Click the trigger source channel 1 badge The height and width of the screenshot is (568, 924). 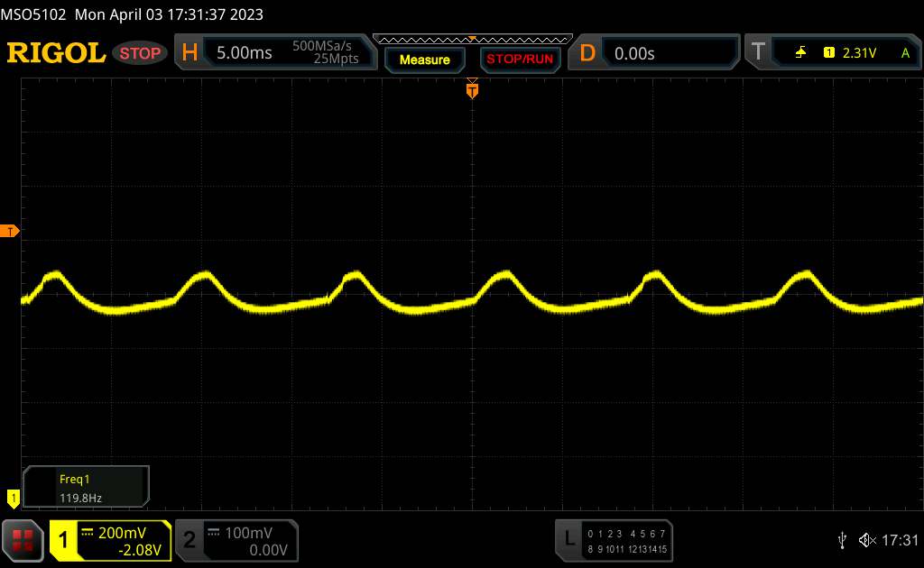click(x=828, y=53)
